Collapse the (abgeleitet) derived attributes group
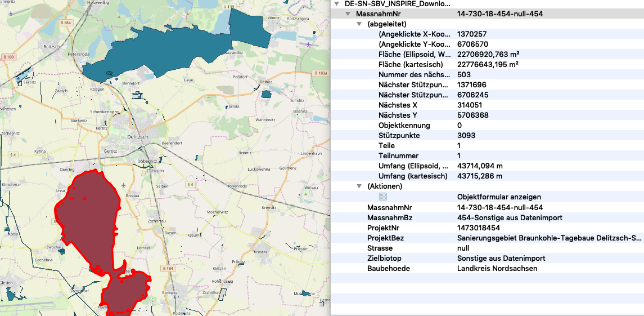This screenshot has height=316, width=644. pos(359,24)
